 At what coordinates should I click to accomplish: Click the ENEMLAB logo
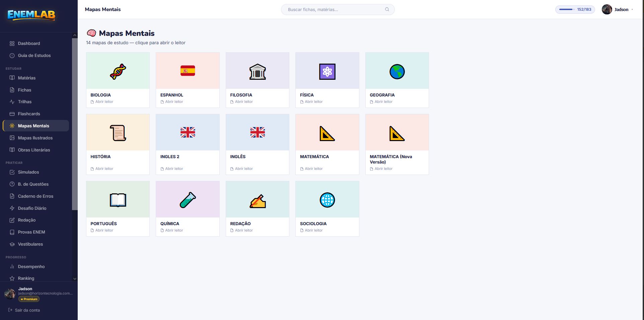31,15
